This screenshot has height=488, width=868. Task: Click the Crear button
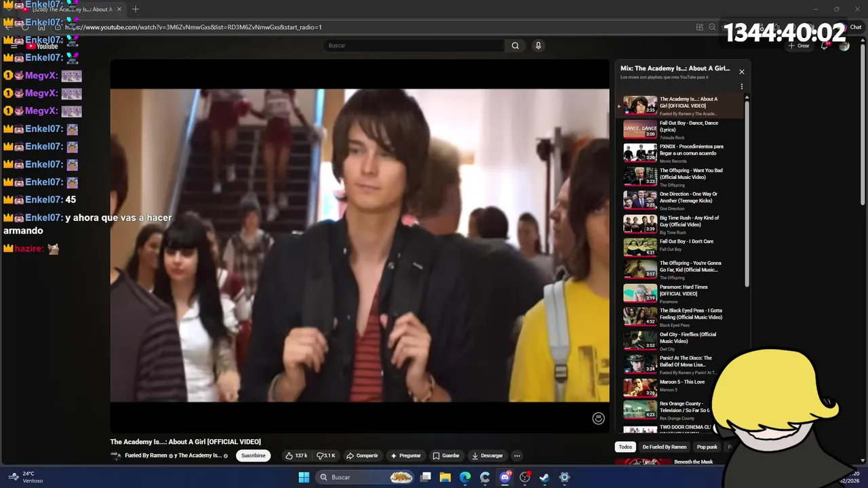click(x=799, y=45)
